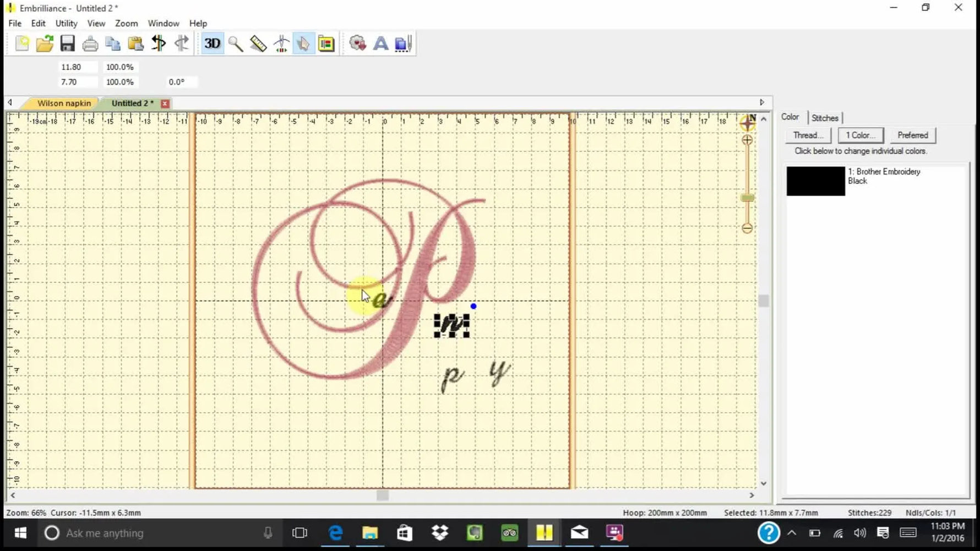
Task: Select the Color panel tab
Action: coord(790,117)
